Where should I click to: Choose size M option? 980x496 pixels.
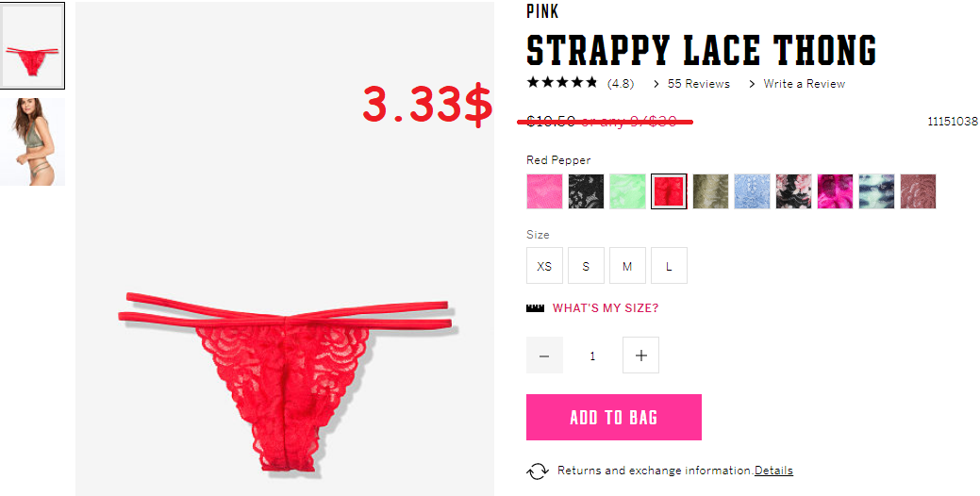click(x=627, y=266)
